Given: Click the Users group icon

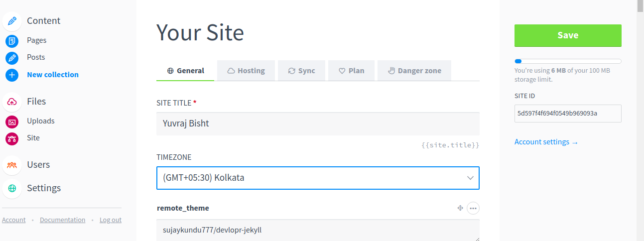Looking at the screenshot, I should point(12,165).
